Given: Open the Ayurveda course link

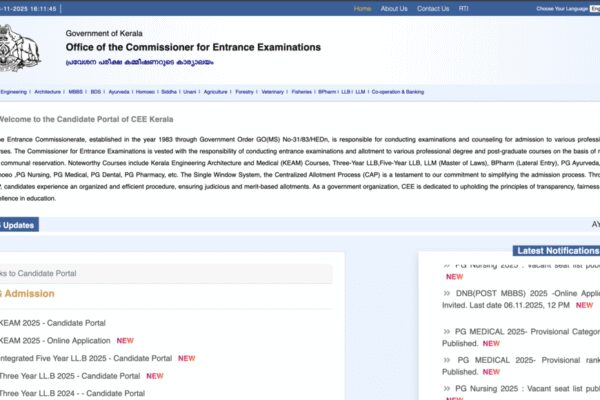Looking at the screenshot, I should point(119,92).
